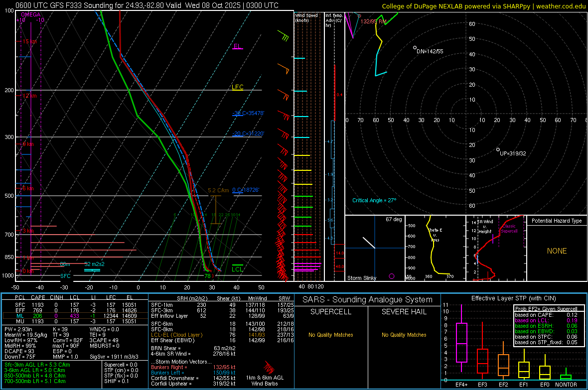Click the red wind barb beside '1km & 6km AGL'
This screenshot has width=588, height=390.
(x=269, y=367)
